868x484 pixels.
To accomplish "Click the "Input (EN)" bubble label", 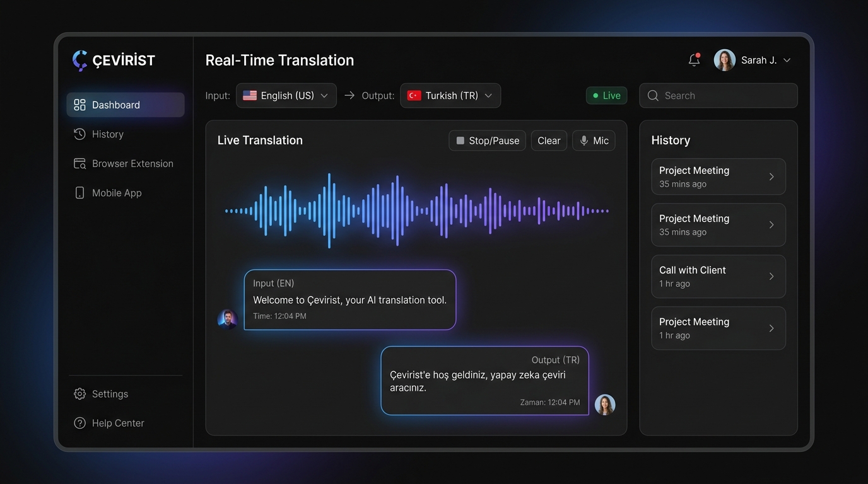I will (274, 284).
